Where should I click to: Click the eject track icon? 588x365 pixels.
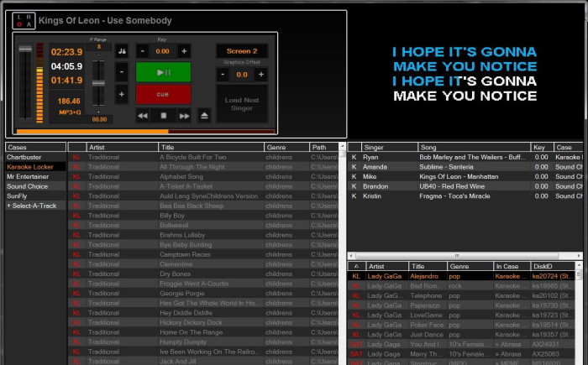(204, 116)
